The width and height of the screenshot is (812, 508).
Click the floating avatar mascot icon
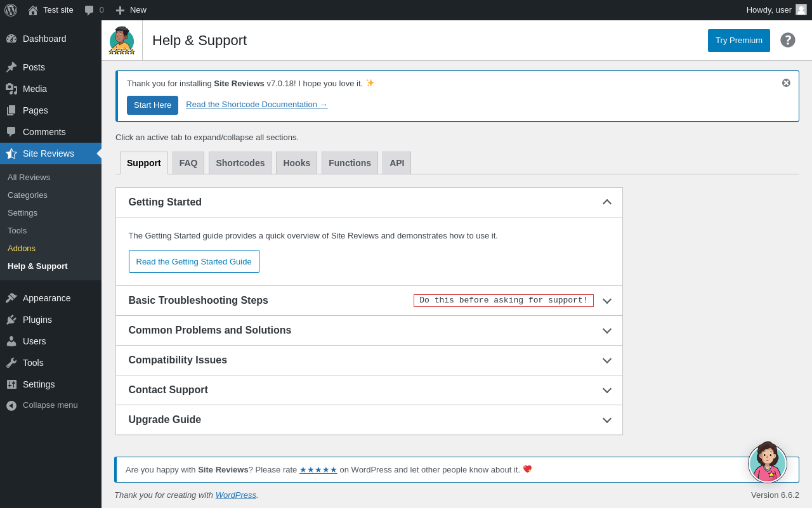[x=768, y=464]
